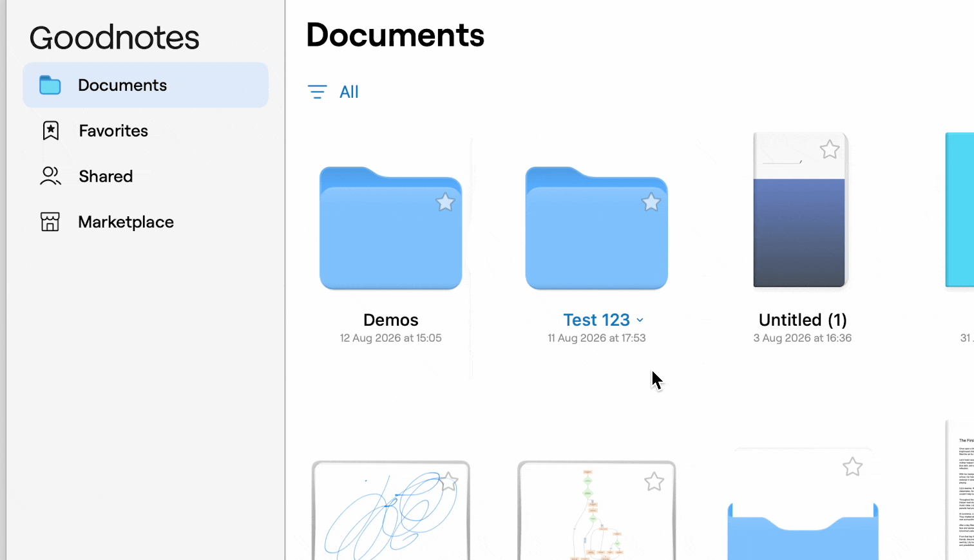Click the Documents page heading

tap(395, 35)
